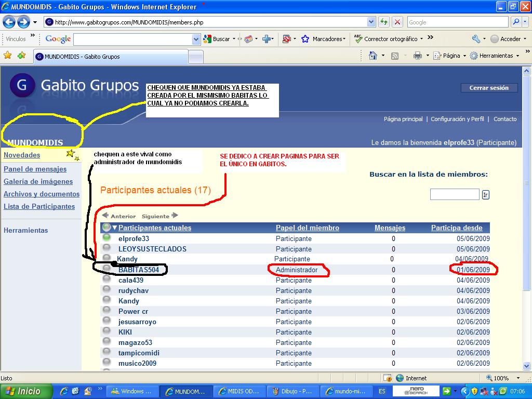
Task: Launch Internet Explorer from Quick Launch
Action: (x=64, y=391)
